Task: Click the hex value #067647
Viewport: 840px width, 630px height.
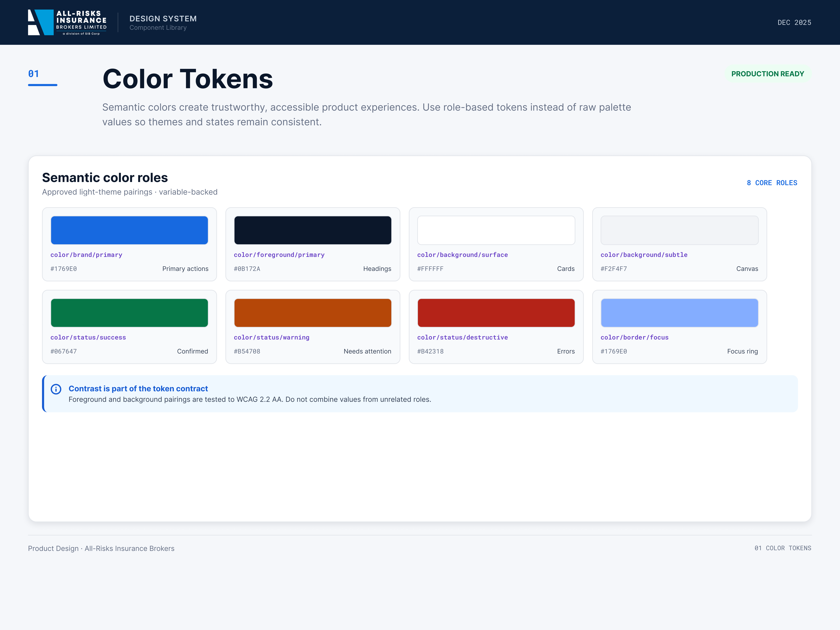Action: pos(63,351)
